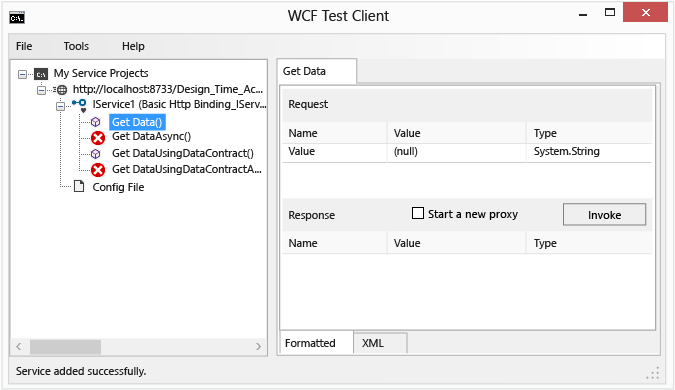The image size is (675, 390).
Task: Click the (null) value cell in Request
Action: click(x=456, y=152)
